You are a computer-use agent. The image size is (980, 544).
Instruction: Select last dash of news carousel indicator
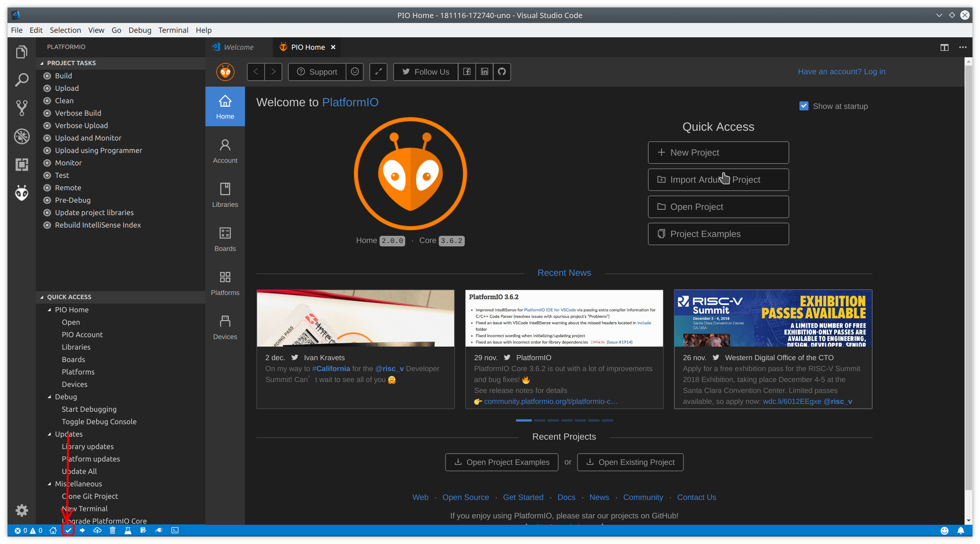(607, 420)
